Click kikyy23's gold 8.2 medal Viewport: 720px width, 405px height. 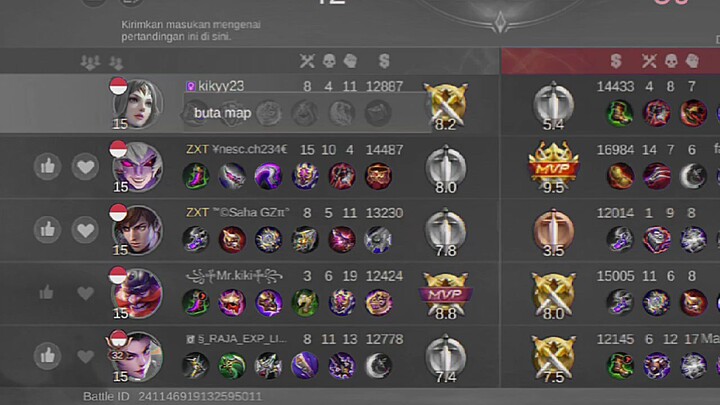point(445,105)
